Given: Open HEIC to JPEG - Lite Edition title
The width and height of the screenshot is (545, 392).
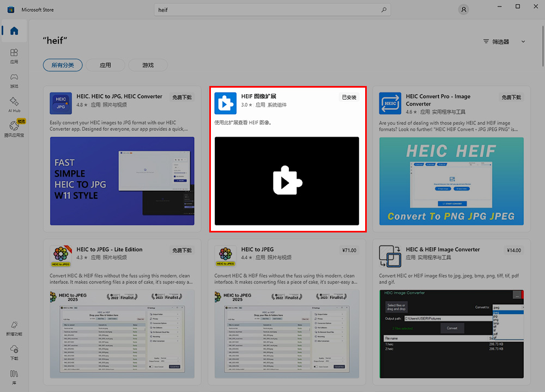Looking at the screenshot, I should [x=110, y=249].
